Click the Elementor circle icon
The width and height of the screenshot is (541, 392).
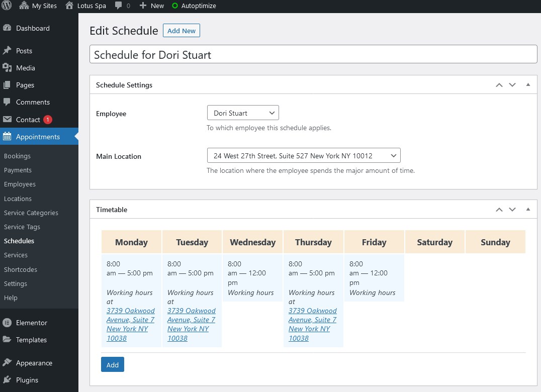(x=7, y=323)
